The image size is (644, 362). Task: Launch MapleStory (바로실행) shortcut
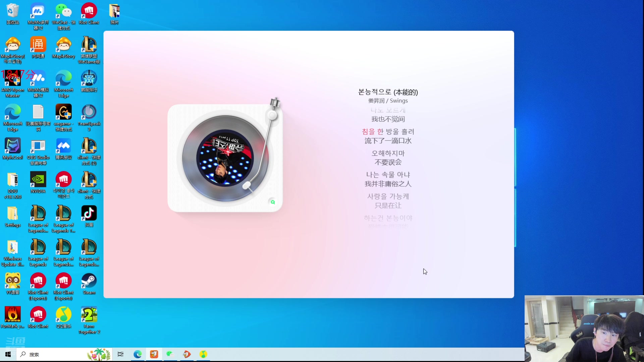pos(12,50)
